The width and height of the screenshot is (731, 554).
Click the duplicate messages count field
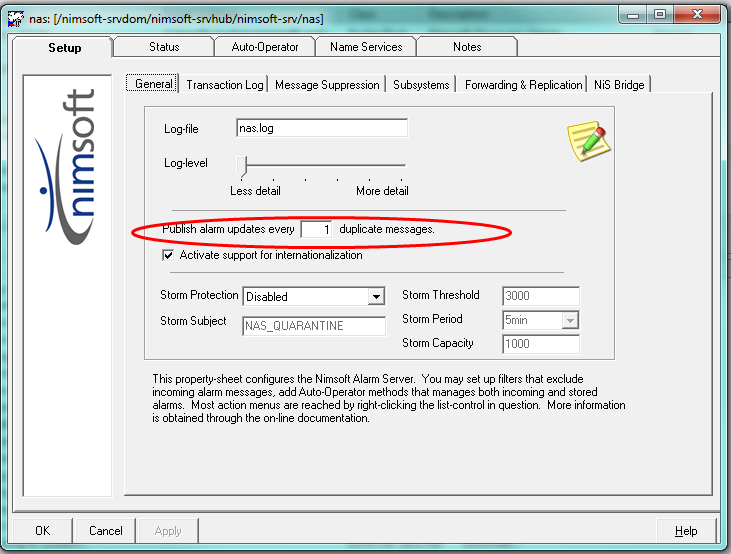click(316, 229)
